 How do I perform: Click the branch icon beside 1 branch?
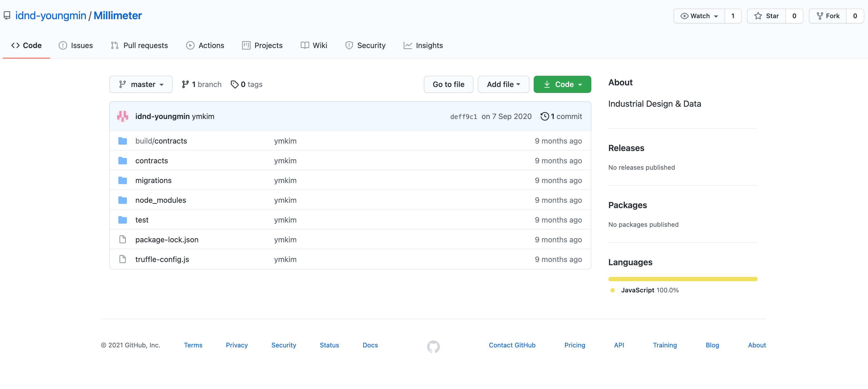click(x=185, y=84)
